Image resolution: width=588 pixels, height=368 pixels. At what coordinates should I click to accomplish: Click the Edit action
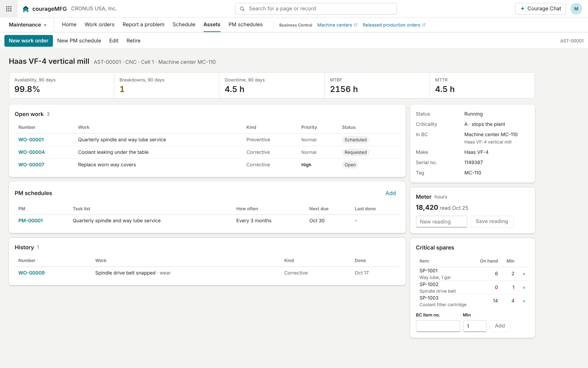(114, 41)
